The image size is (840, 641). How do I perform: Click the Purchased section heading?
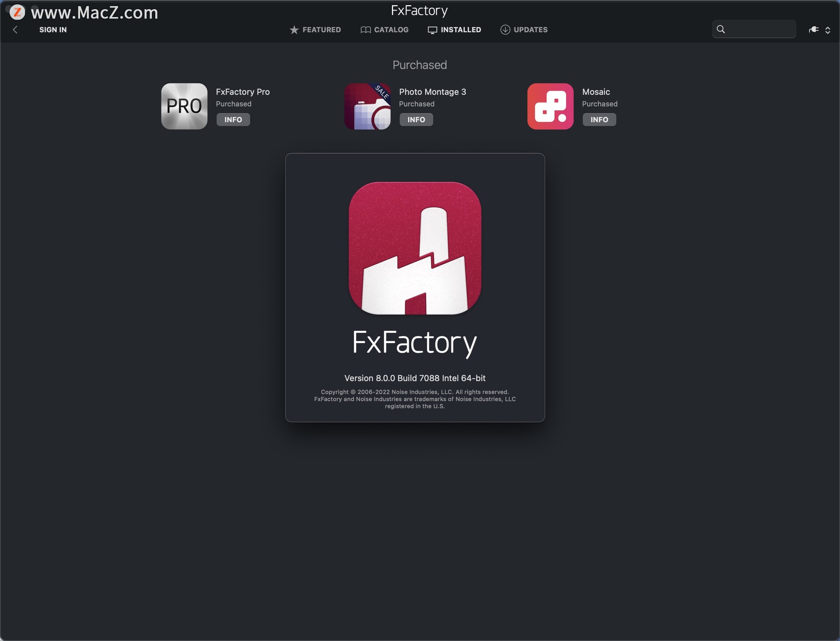pyautogui.click(x=420, y=65)
